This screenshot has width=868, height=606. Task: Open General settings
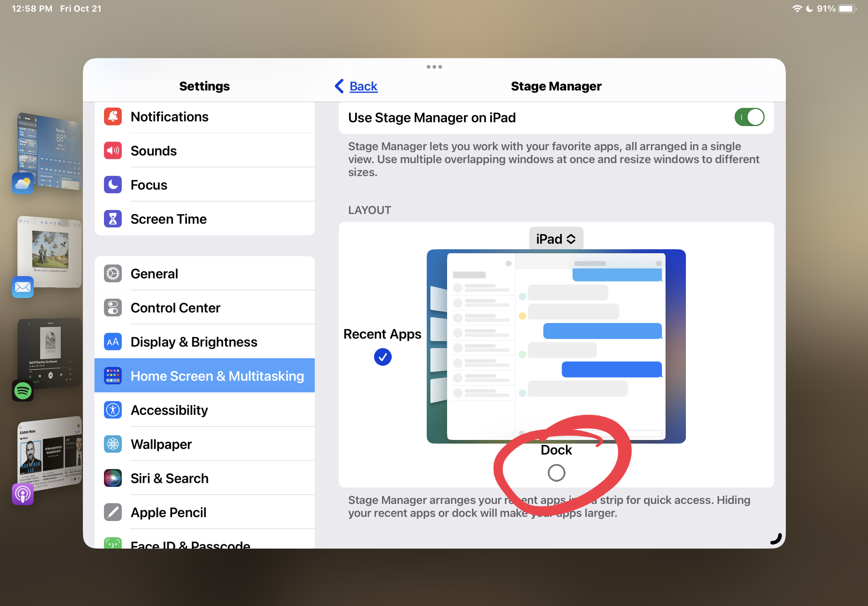point(205,273)
